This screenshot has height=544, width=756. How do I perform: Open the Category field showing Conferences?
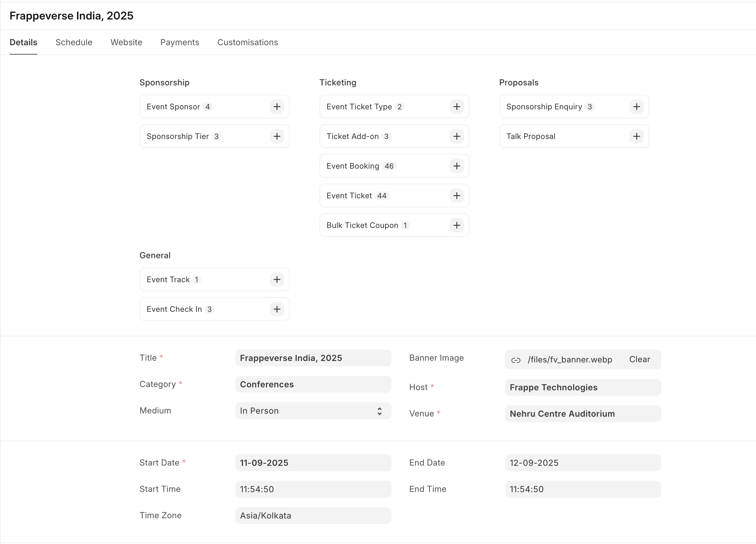pos(313,384)
